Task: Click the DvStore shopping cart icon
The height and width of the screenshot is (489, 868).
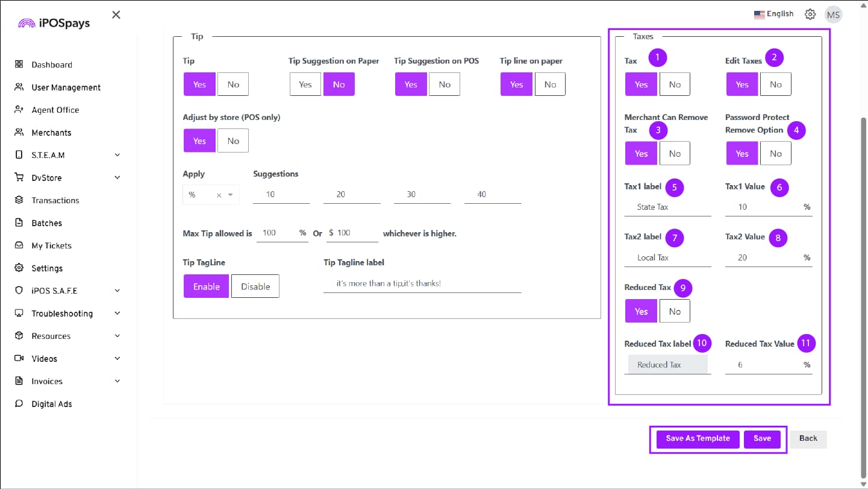Action: coord(19,178)
